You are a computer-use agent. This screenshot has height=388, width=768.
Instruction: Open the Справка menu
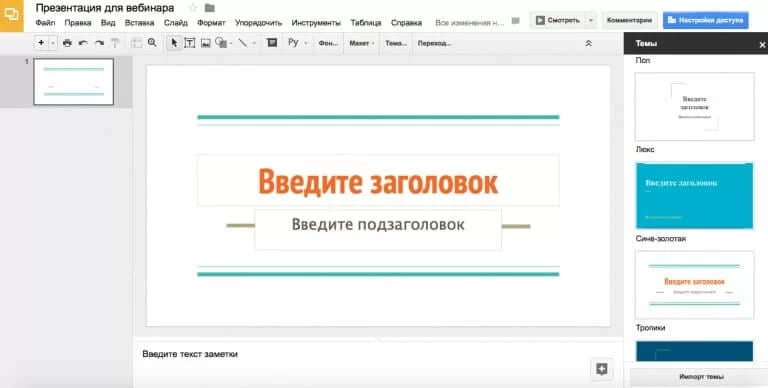click(406, 23)
